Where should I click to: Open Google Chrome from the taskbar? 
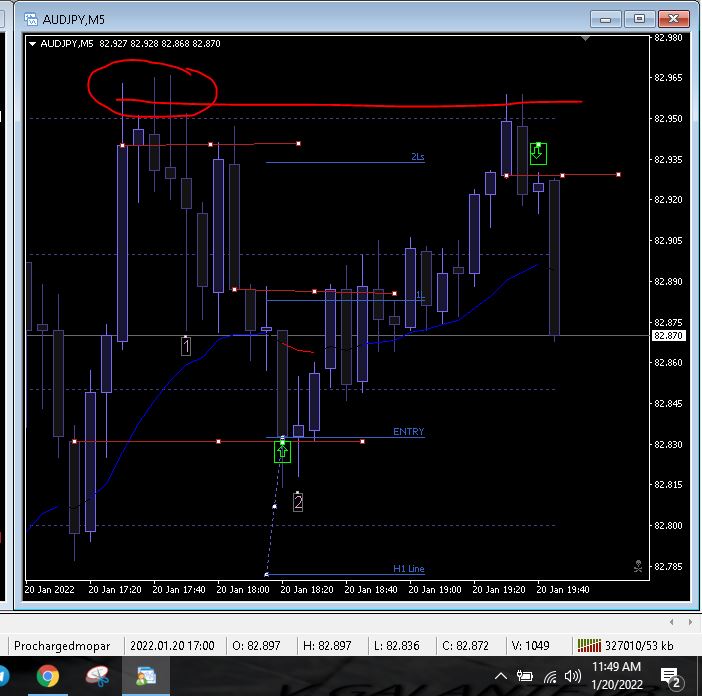click(x=48, y=675)
